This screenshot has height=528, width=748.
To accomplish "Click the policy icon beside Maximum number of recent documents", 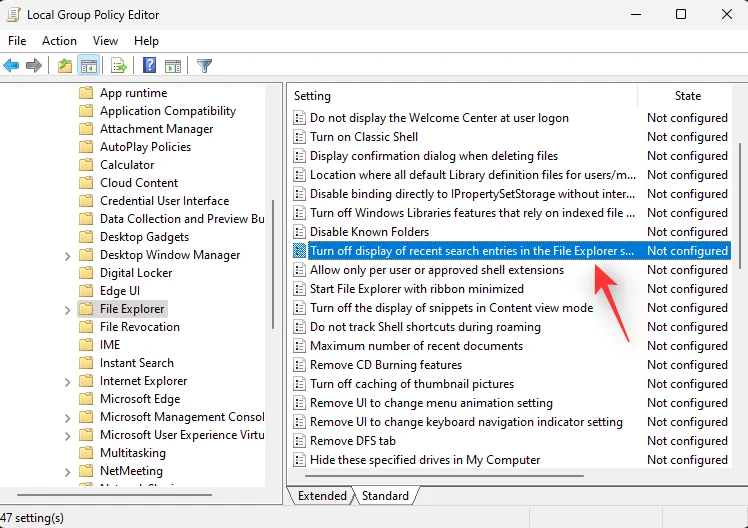I will pyautogui.click(x=299, y=346).
